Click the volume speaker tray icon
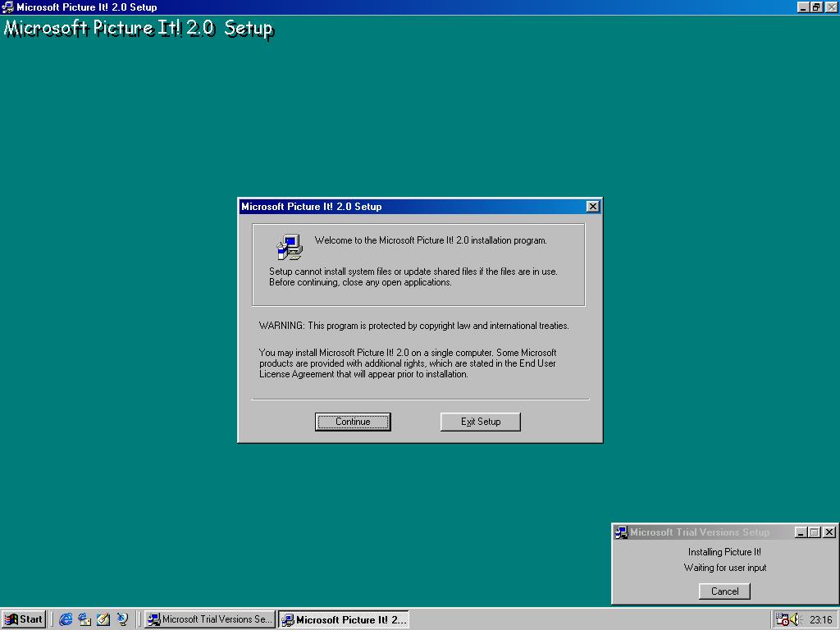This screenshot has height=630, width=840. (794, 619)
